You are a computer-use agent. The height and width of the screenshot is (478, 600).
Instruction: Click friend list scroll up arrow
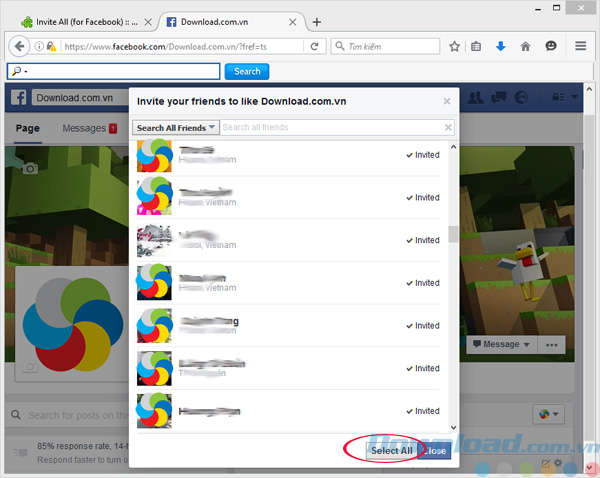pos(453,147)
